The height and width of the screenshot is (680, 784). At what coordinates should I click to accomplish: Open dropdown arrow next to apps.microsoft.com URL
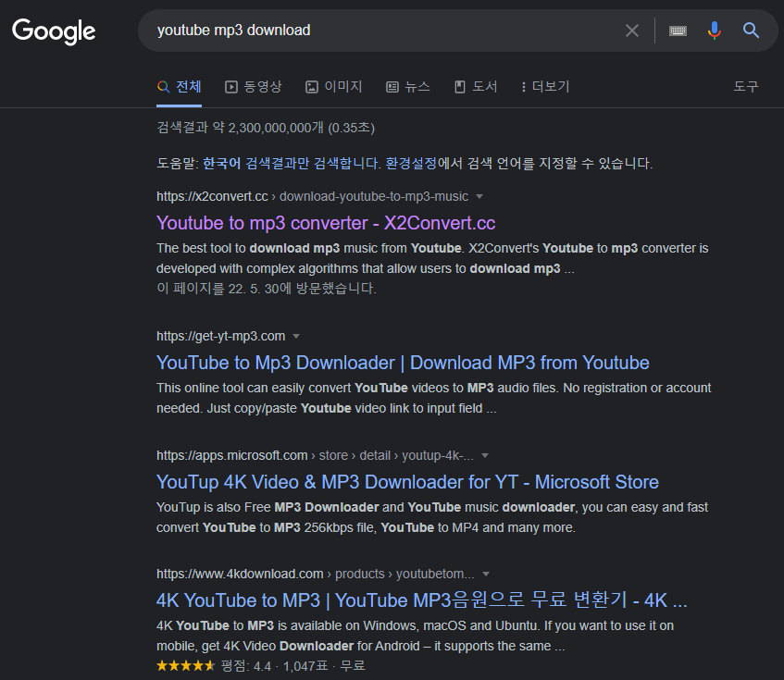click(x=484, y=456)
